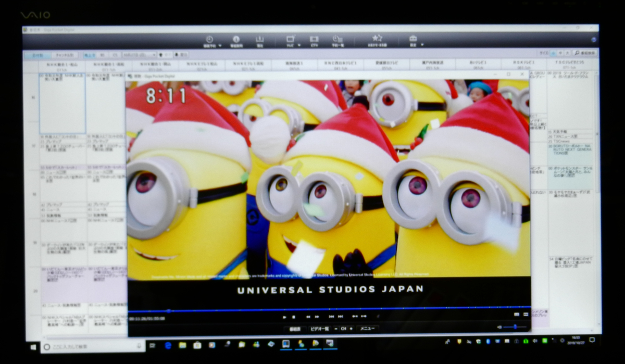Select the 愛媛朝日テレビ channel column header
The image size is (625, 364).
point(387,65)
